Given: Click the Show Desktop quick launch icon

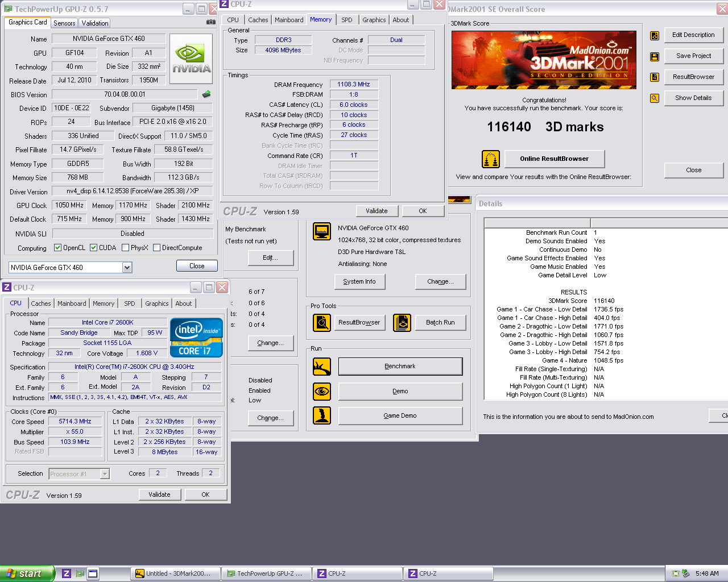Looking at the screenshot, I should click(93, 573).
